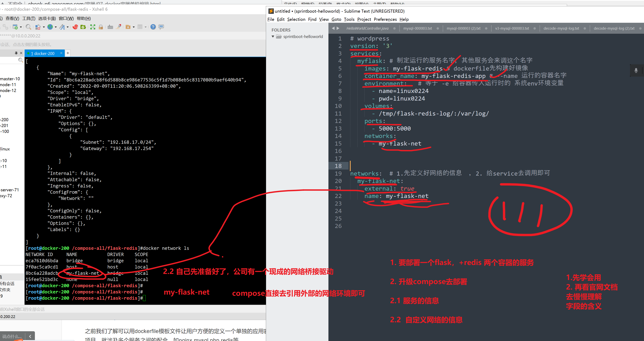Click the Xshell search magnifier icon
This screenshot has width=644, height=341.
tap(28, 27)
